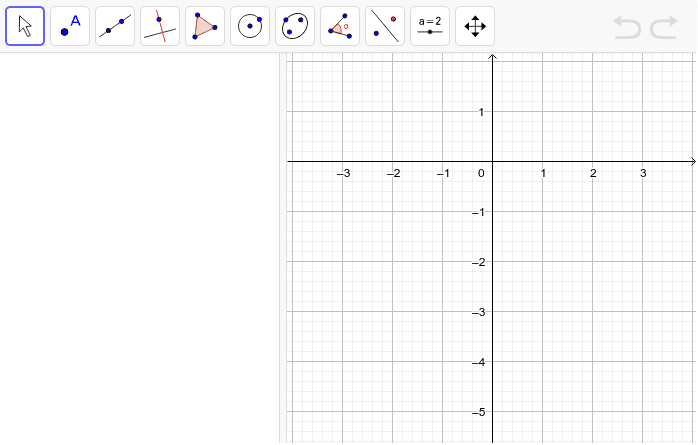The height and width of the screenshot is (445, 698).
Task: Click the Undo arrow
Action: click(627, 27)
